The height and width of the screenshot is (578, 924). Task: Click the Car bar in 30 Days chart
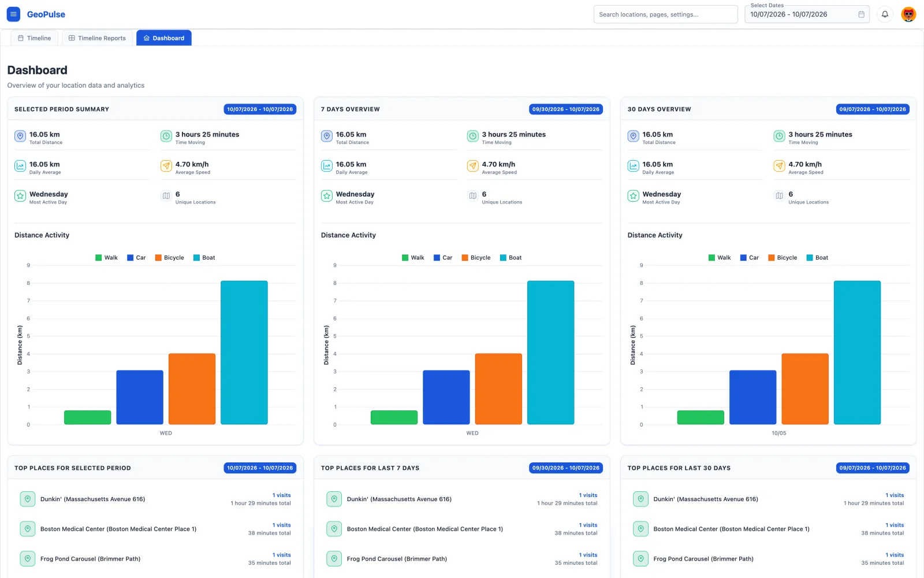(753, 398)
